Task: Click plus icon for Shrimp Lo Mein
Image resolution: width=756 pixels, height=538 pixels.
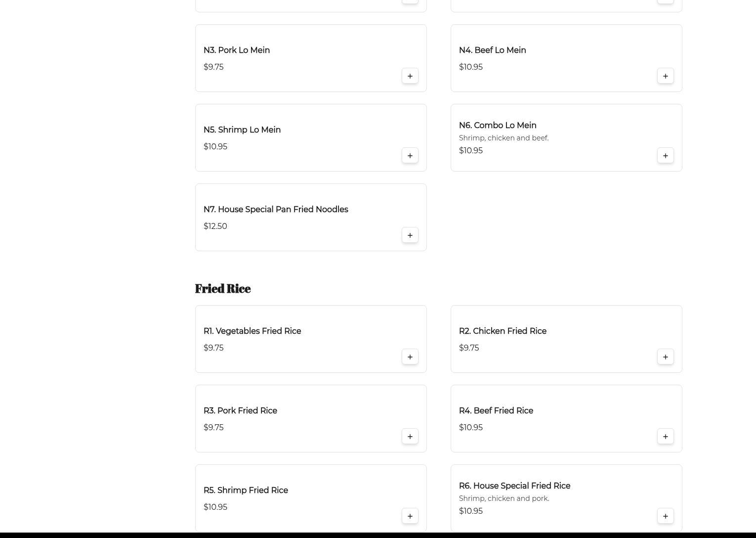Action: (410, 156)
